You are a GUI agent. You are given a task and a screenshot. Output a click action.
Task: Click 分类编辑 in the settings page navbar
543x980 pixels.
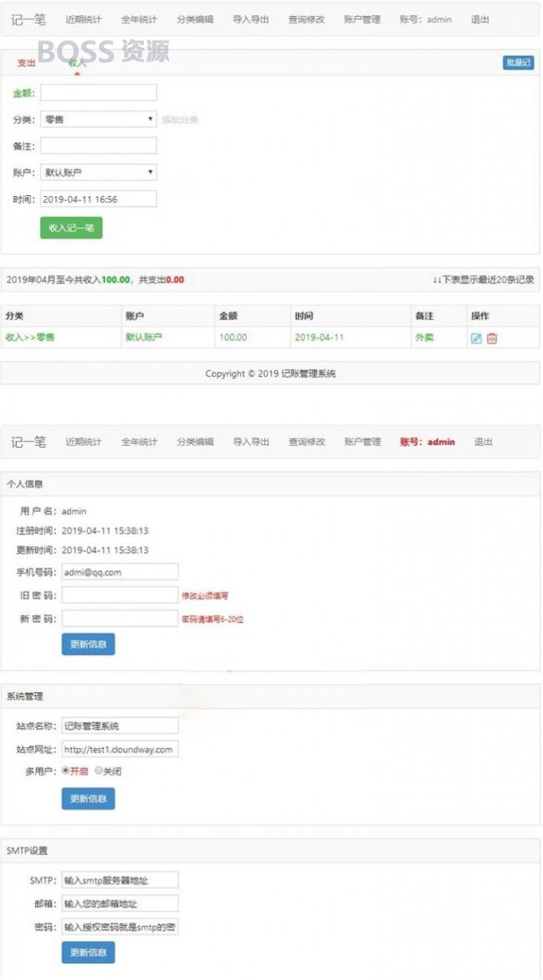(x=195, y=442)
